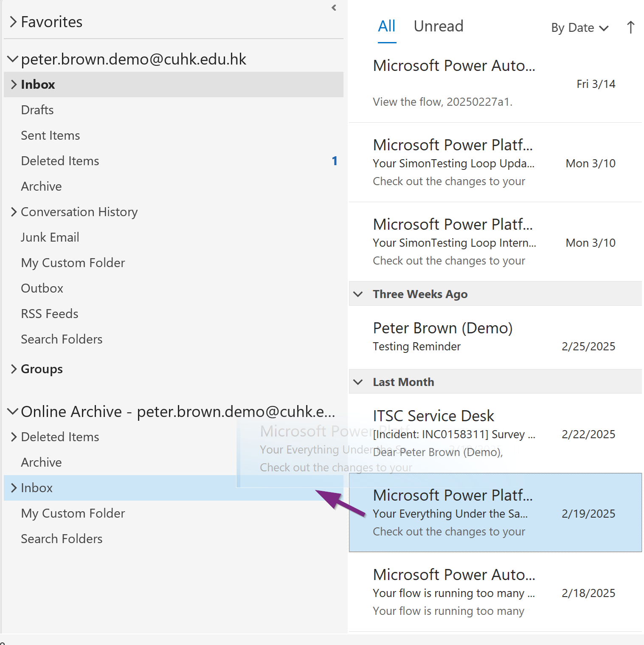This screenshot has height=645, width=644.
Task: Open the Outbox folder
Action: 174,288
